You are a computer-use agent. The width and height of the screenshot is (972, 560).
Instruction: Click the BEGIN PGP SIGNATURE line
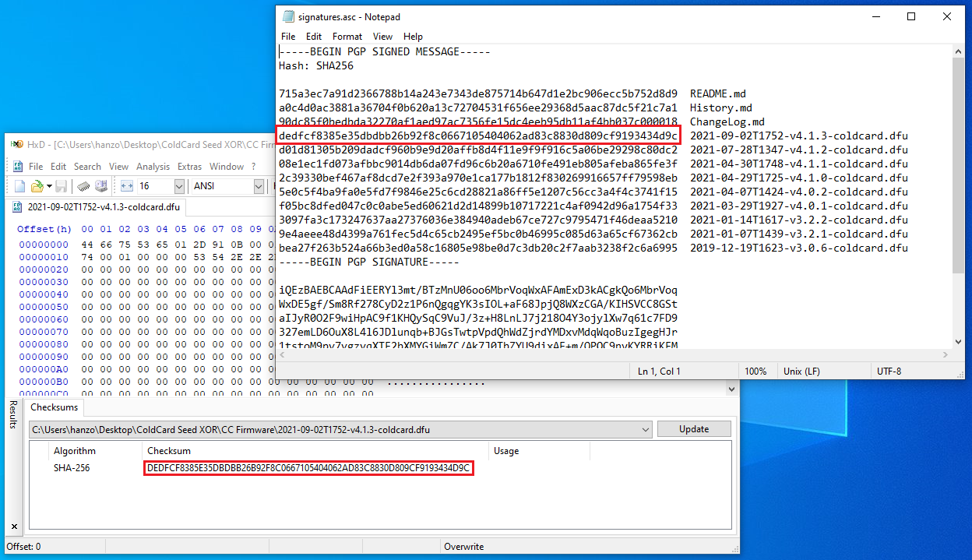coord(369,262)
